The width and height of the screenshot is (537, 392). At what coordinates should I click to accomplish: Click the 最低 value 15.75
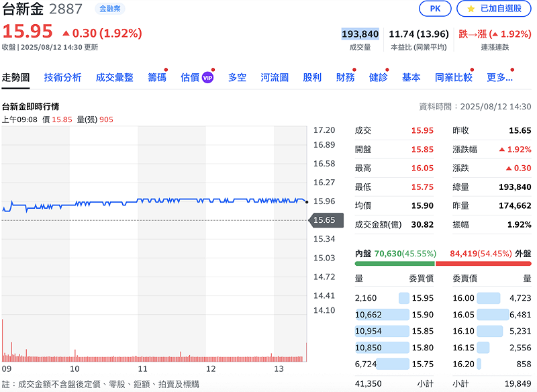pos(422,187)
